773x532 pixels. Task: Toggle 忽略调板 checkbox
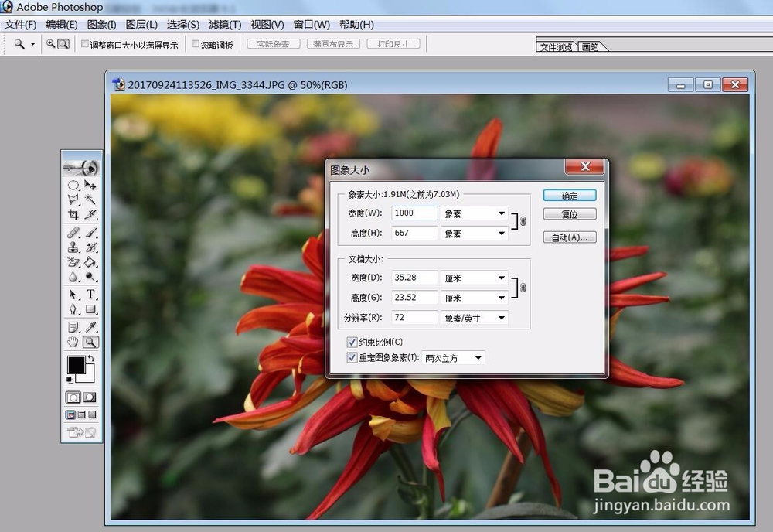coord(196,44)
